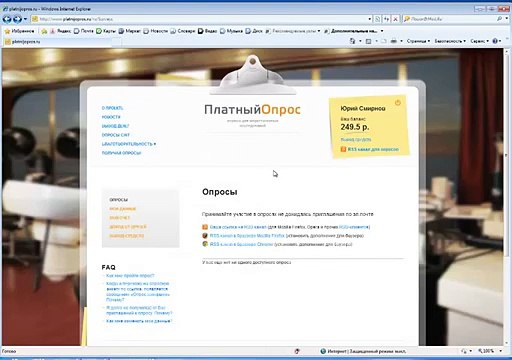Image resolution: width=512 pixels, height=360 pixels.
Task: Open the FAQ question about not receiving invitations
Action: (139, 310)
